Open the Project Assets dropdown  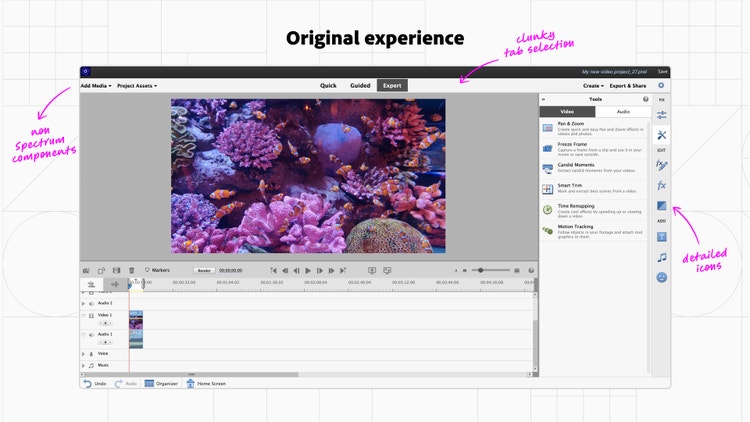click(x=137, y=86)
